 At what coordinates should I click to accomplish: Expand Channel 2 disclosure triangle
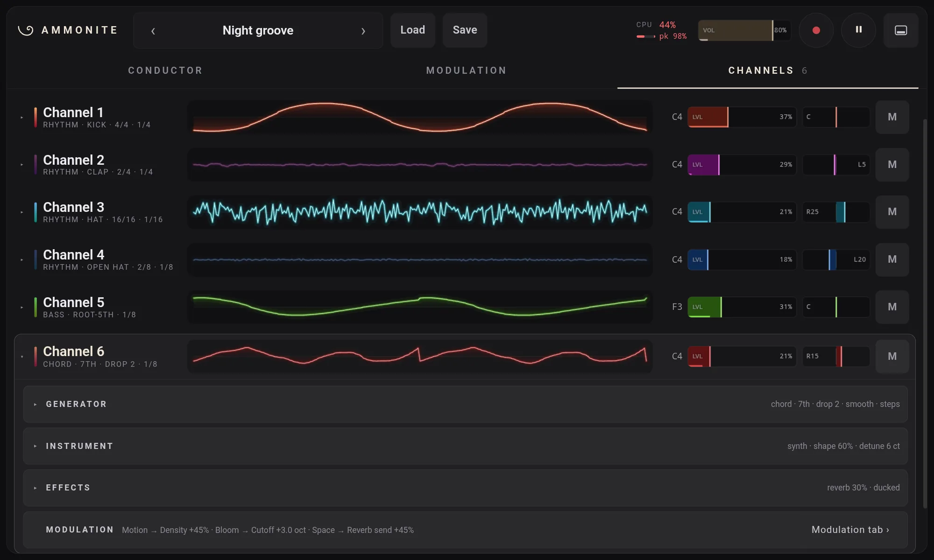point(22,165)
